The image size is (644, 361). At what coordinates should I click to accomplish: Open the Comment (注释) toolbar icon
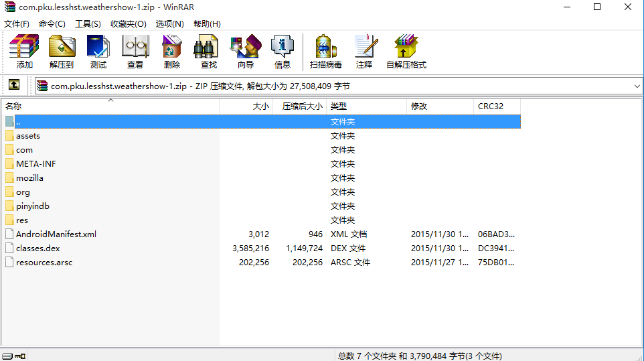[x=364, y=52]
